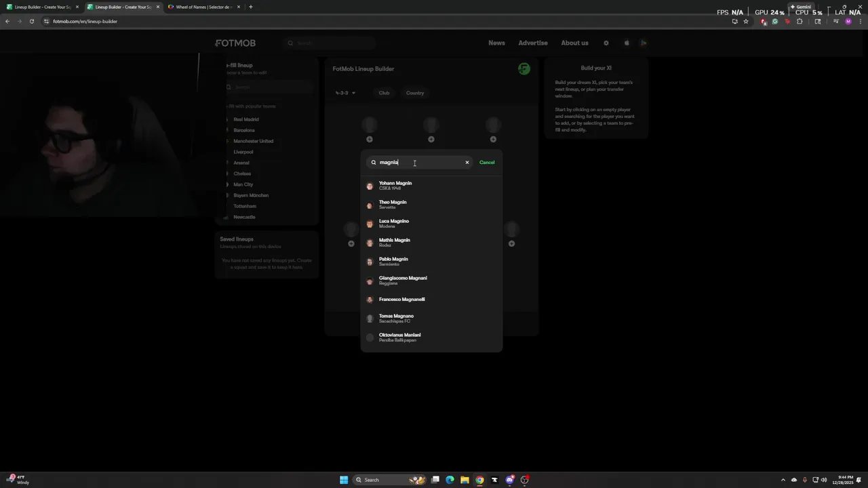Click Yohann Magnin's avatar thumbnail
This screenshot has width=868, height=488.
coord(370,186)
